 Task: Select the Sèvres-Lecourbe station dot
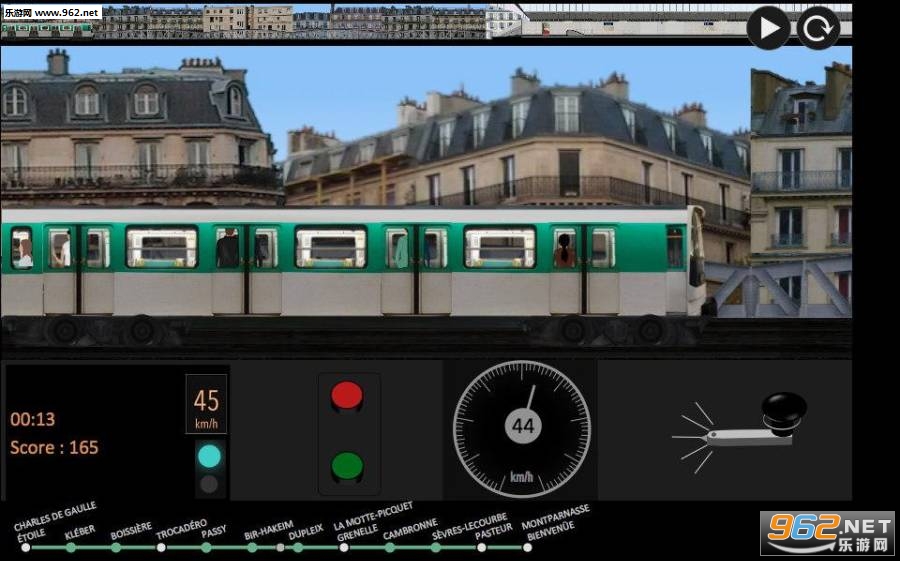(x=436, y=547)
